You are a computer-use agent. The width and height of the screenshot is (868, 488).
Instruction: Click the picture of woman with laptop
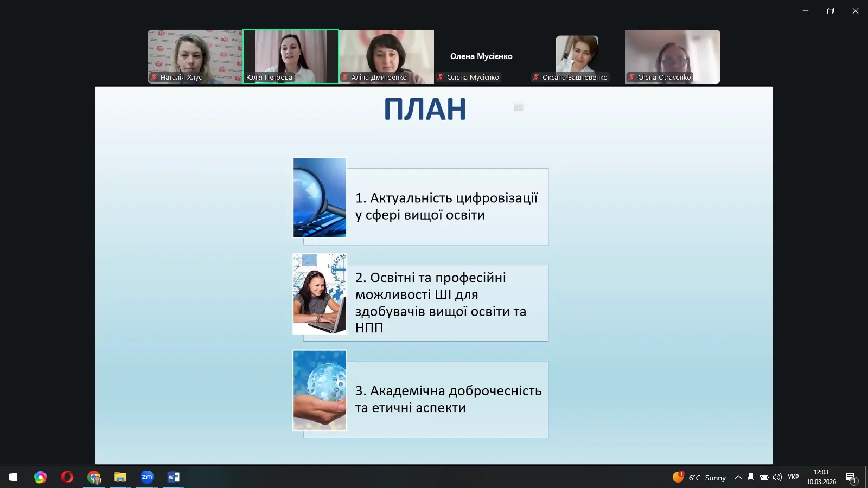tap(320, 294)
